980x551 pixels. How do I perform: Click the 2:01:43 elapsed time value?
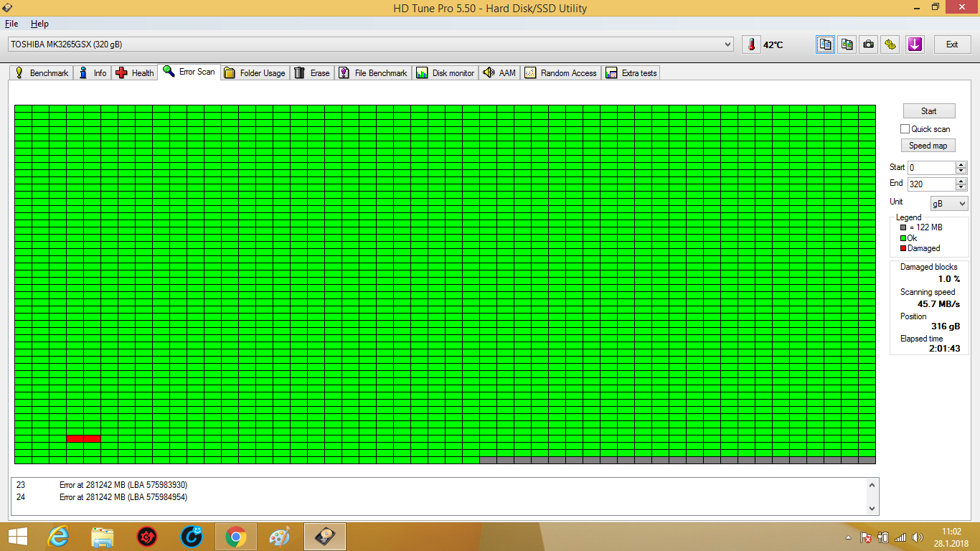point(944,349)
